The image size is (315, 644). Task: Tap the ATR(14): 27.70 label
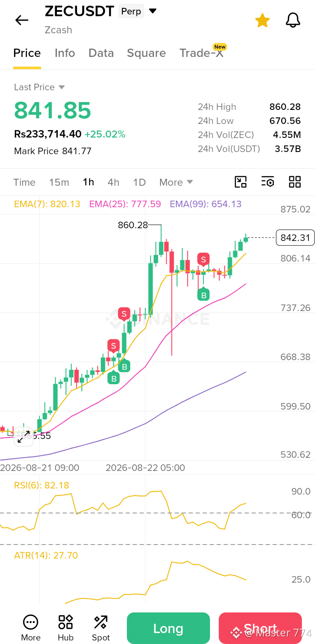(x=46, y=556)
